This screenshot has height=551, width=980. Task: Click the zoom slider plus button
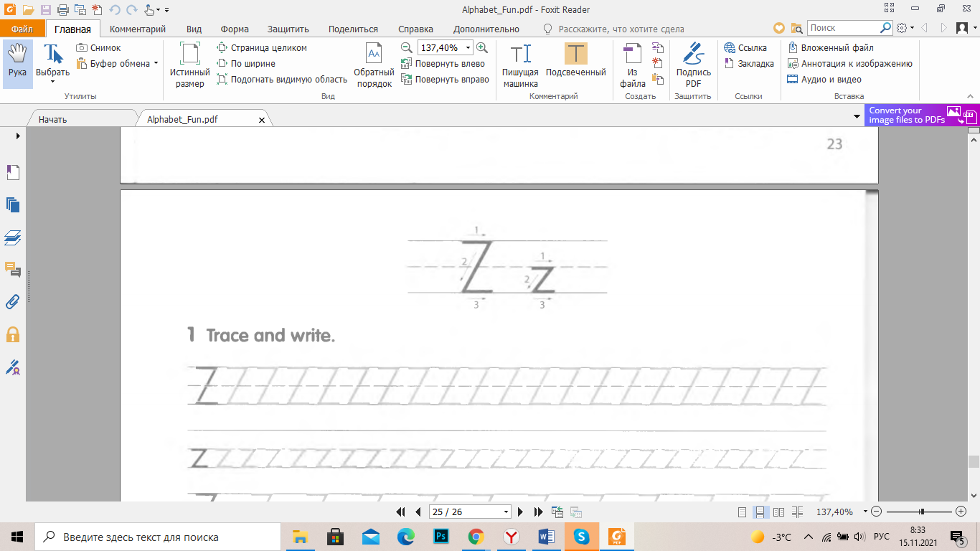(x=961, y=512)
